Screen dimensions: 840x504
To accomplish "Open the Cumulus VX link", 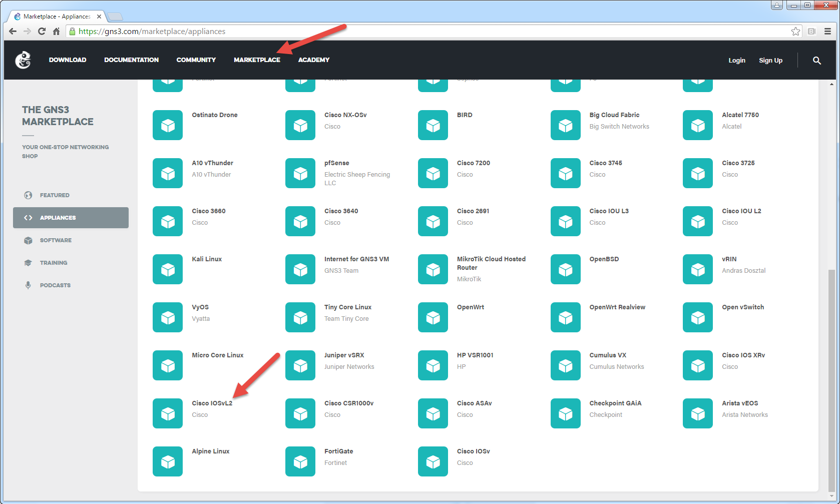I will (608, 355).
